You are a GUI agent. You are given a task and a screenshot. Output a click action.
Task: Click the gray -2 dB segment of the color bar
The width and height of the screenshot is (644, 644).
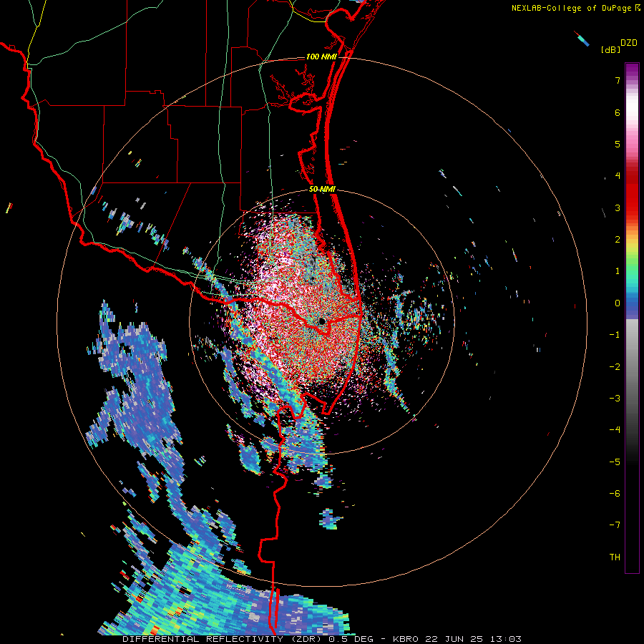click(632, 366)
